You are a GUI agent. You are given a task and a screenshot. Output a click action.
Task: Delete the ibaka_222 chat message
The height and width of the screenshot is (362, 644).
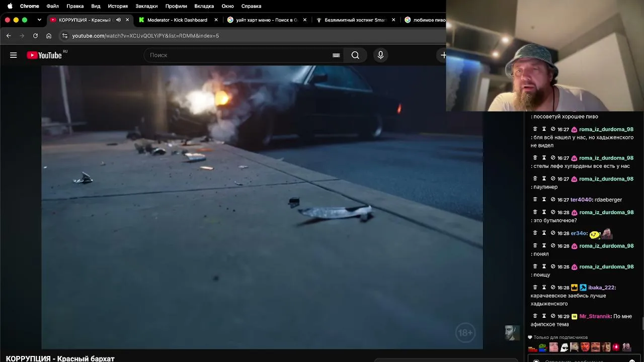[535, 288]
